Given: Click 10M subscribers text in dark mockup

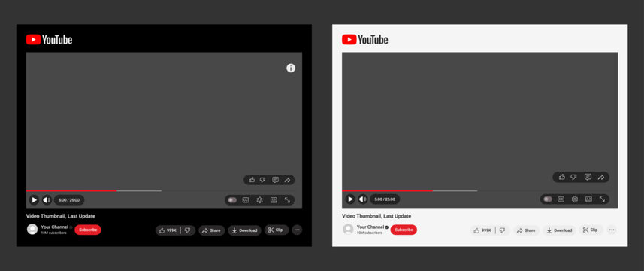Looking at the screenshot, I should pos(53,233).
